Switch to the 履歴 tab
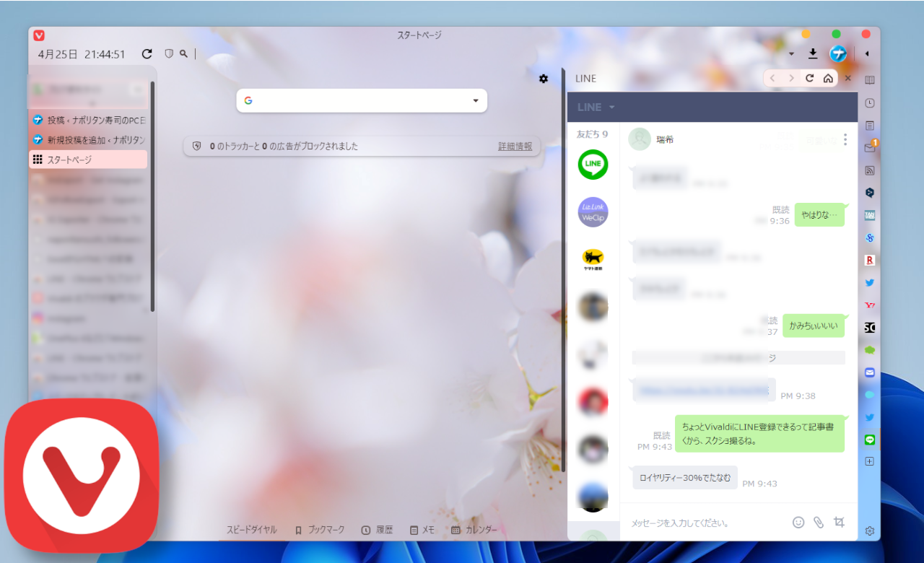The image size is (924, 563). tap(377, 530)
